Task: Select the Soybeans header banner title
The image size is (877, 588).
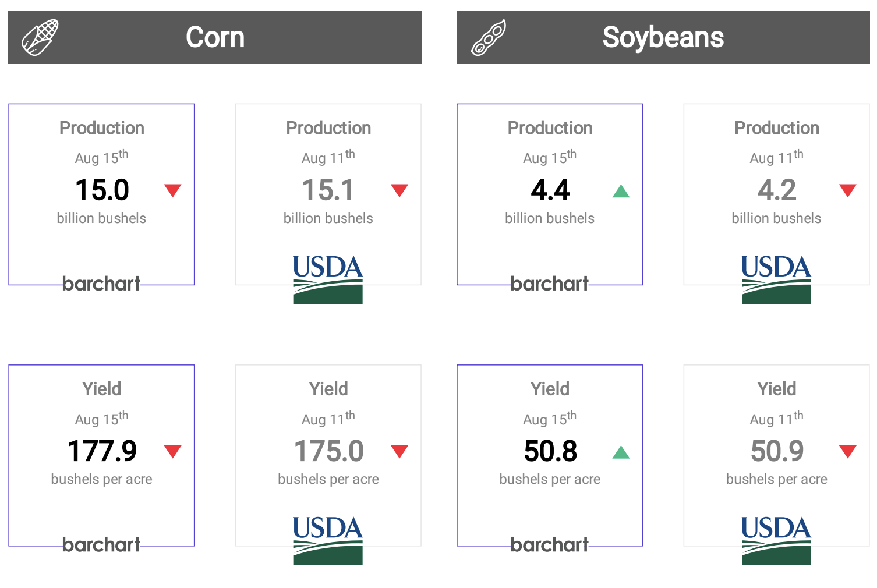Action: (x=663, y=37)
